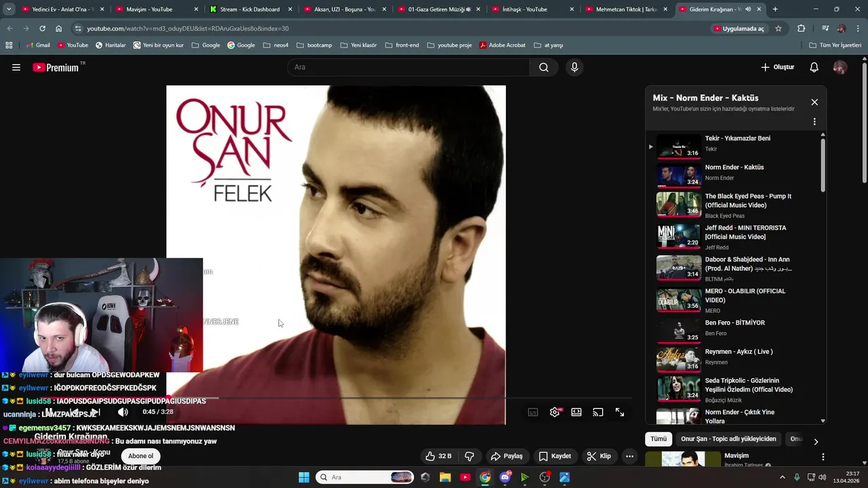Show next filter chips with arrow

[x=816, y=441]
